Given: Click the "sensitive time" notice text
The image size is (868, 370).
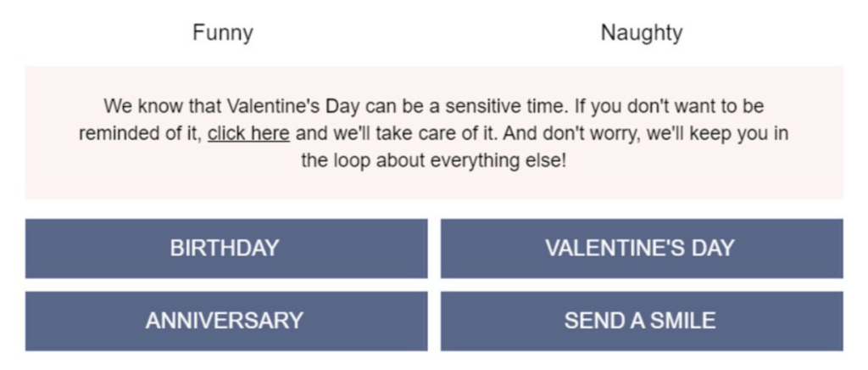Looking at the screenshot, I should (500, 107).
